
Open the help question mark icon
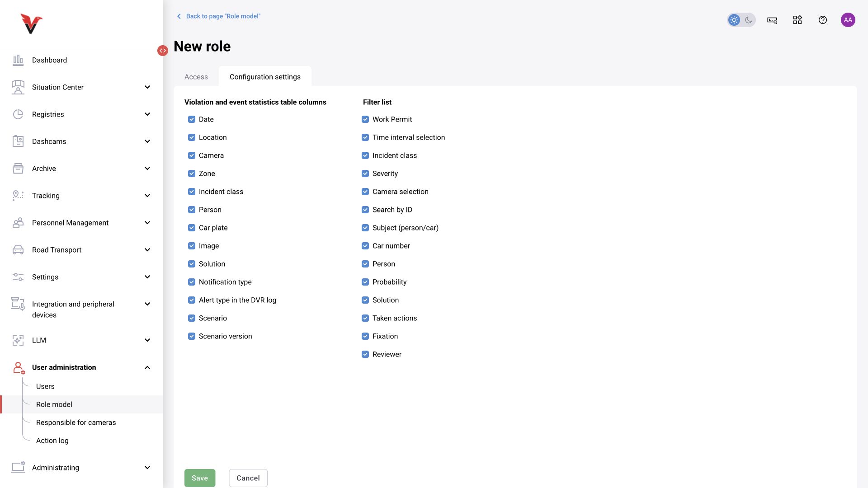coord(823,20)
